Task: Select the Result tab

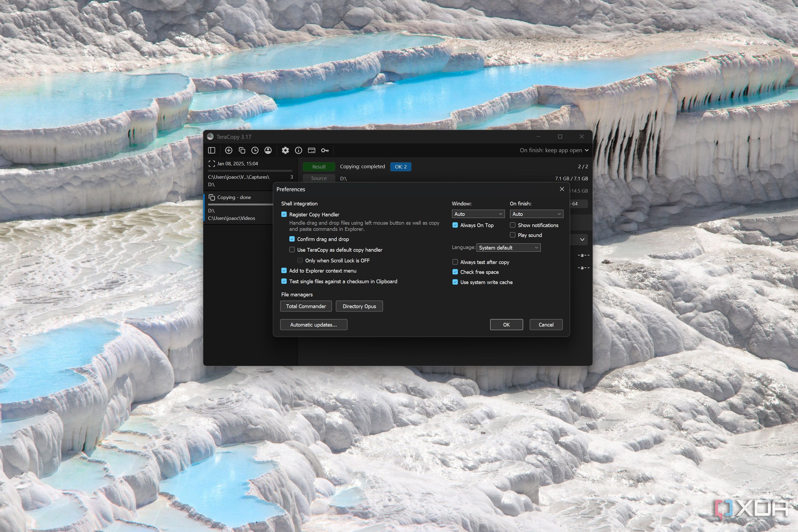Action: [x=319, y=167]
